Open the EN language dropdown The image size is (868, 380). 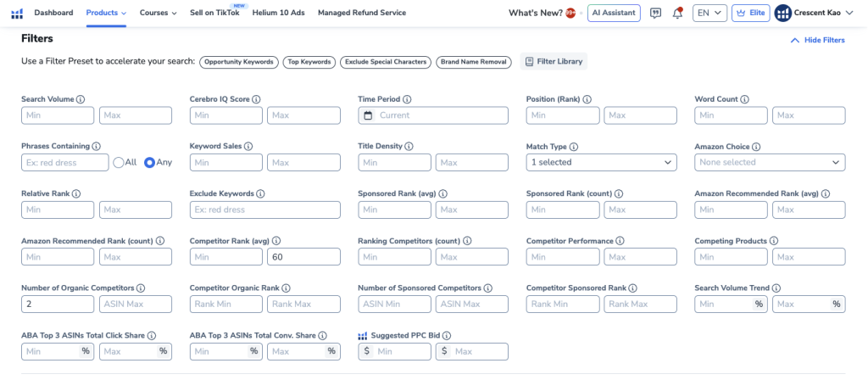709,13
